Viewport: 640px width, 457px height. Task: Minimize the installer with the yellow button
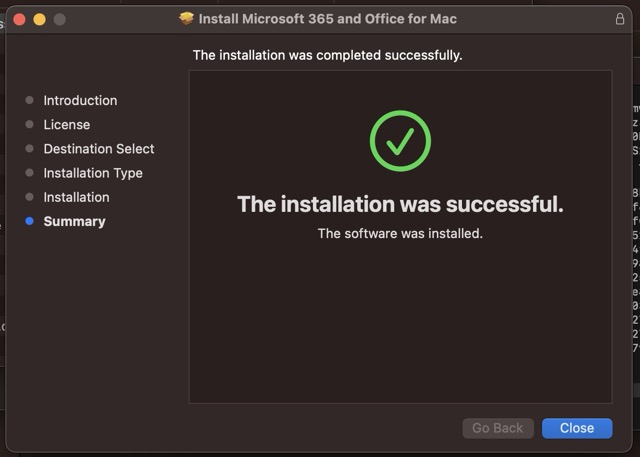pos(39,19)
